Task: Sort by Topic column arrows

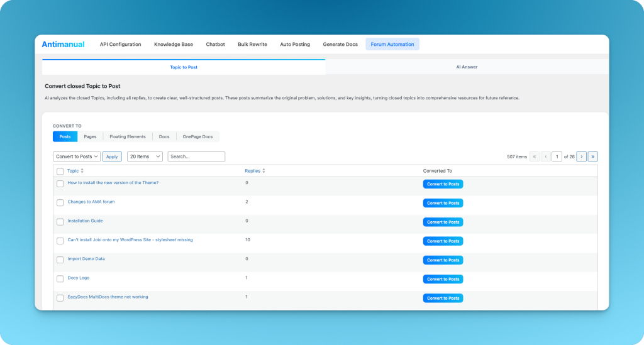Action: 82,171
